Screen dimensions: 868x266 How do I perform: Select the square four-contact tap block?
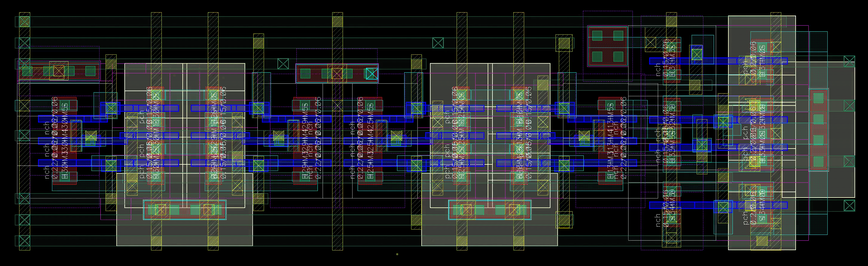608,46
